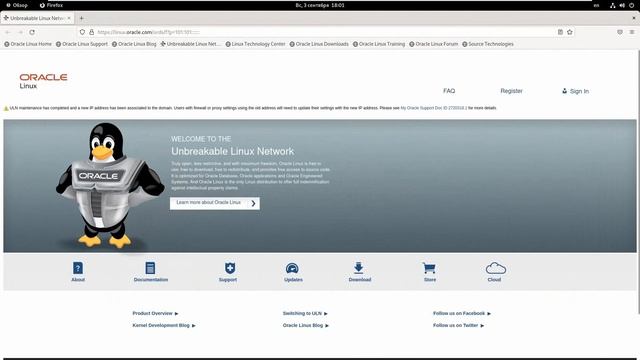
Task: Open Oracle Linux Downloads bookmark
Action: pos(319,44)
